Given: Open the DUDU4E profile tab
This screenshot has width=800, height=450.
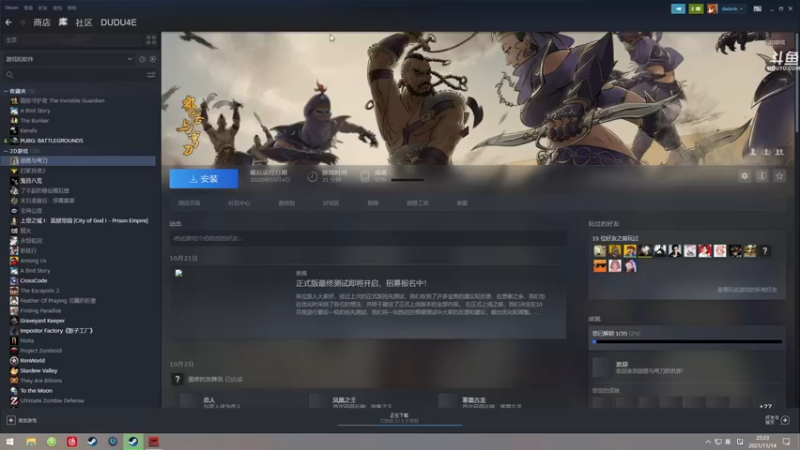Looking at the screenshot, I should [x=118, y=22].
